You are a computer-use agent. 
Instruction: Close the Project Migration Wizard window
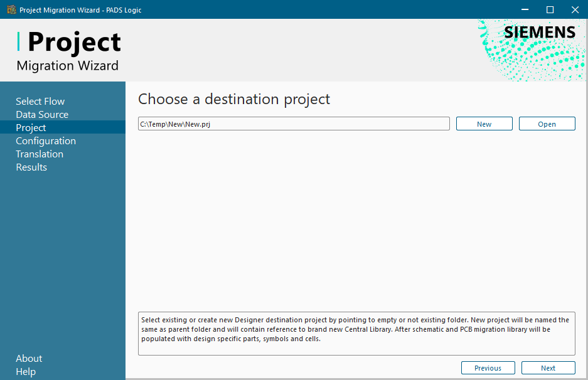[x=574, y=9]
